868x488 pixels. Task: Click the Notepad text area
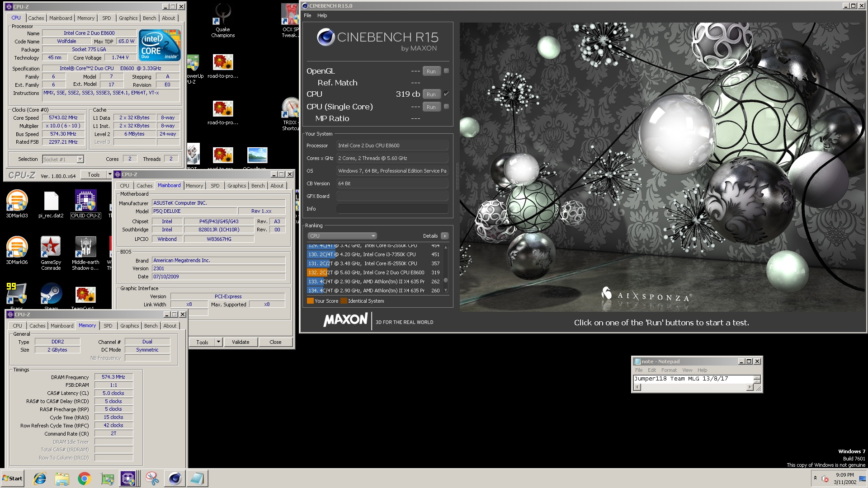click(693, 379)
